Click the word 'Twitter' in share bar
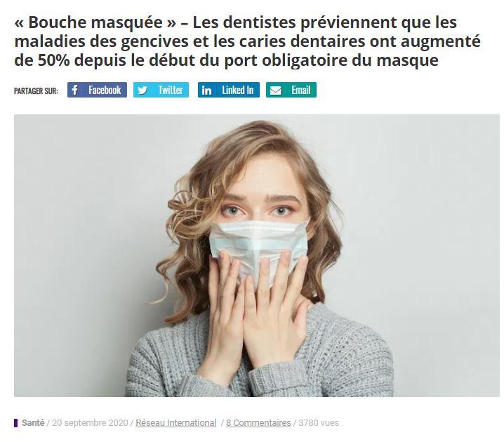Viewport: 504px width, 442px height. [171, 90]
